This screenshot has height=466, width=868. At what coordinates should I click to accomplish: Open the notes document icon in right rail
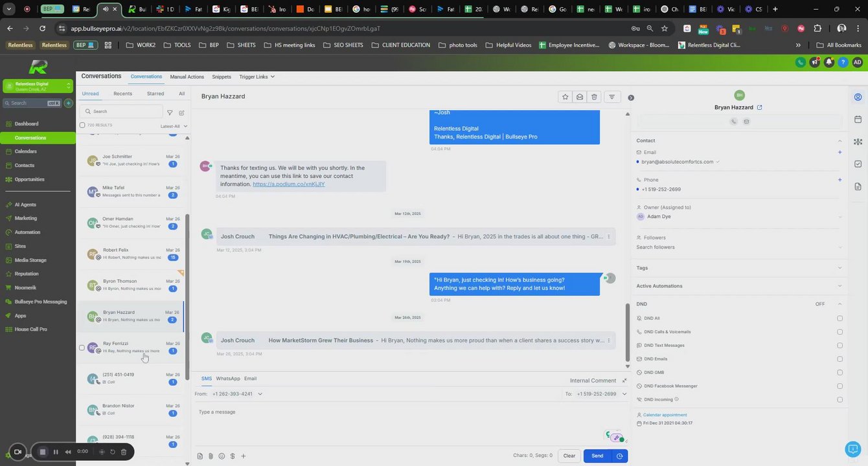pyautogui.click(x=858, y=186)
